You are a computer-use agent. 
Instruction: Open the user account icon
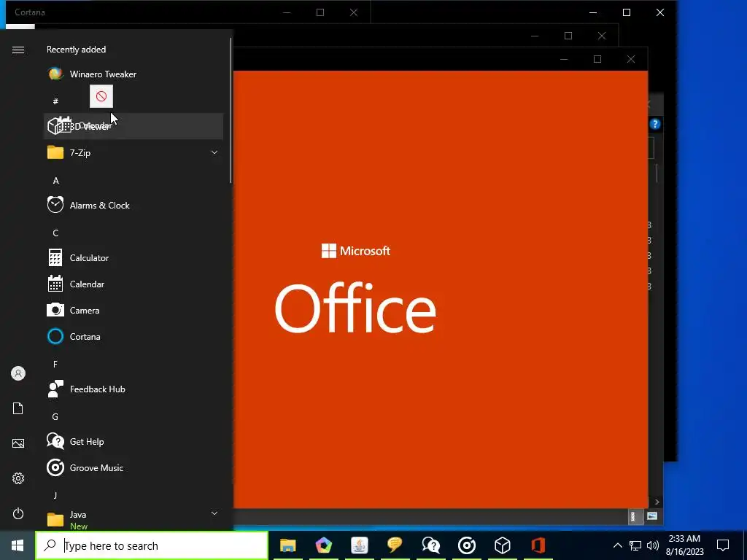(18, 373)
